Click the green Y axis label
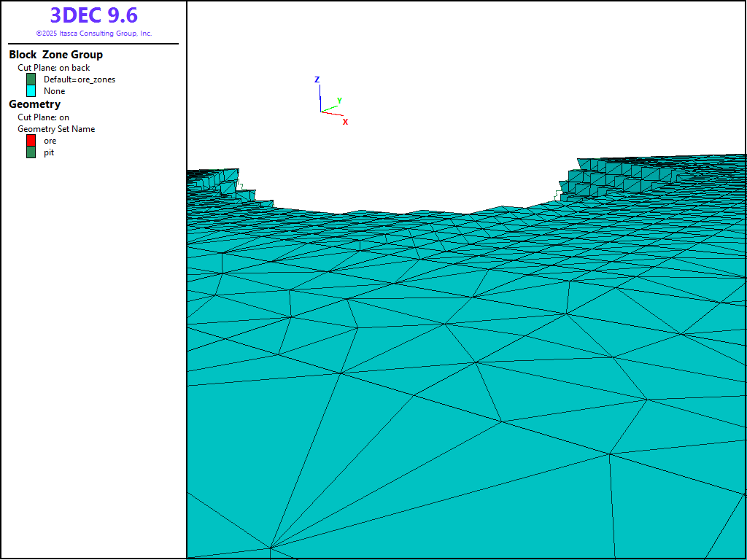The width and height of the screenshot is (747, 560). click(339, 101)
